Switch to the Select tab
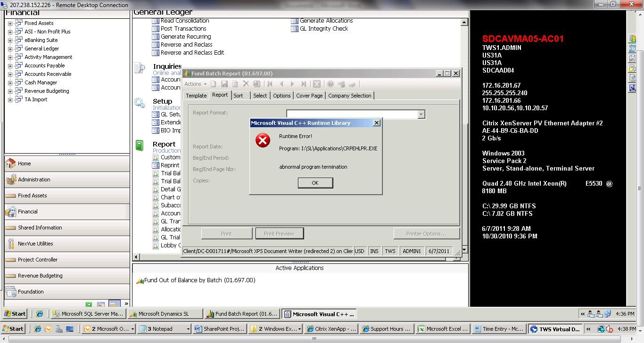 260,96
